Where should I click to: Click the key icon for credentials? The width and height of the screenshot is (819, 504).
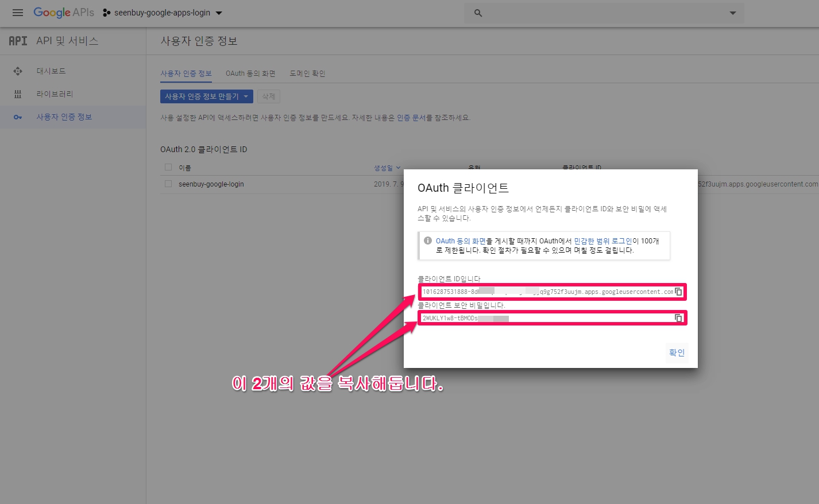pos(18,117)
